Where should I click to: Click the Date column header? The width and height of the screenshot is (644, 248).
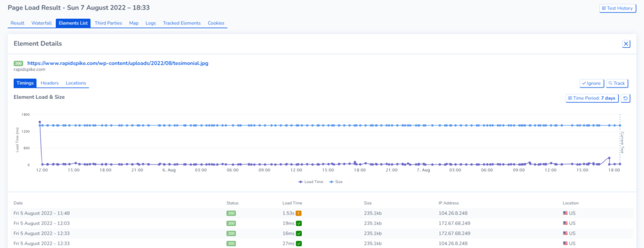coord(18,203)
